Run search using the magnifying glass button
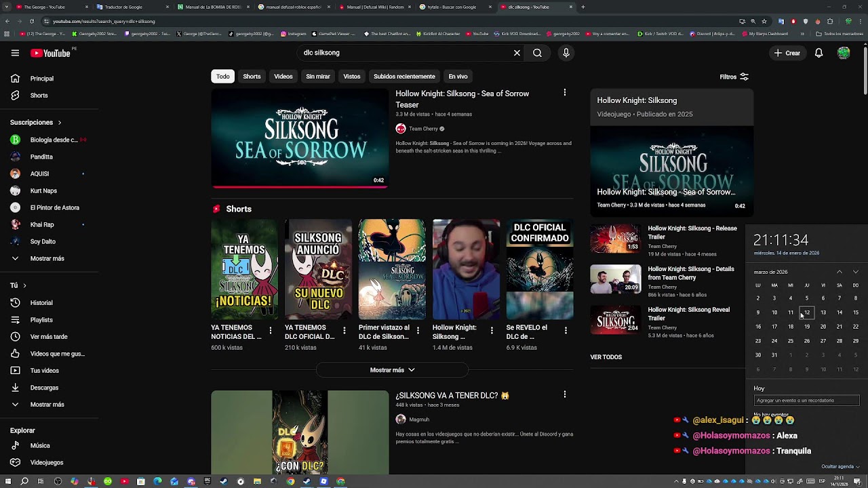Image resolution: width=868 pixels, height=488 pixels. point(537,53)
